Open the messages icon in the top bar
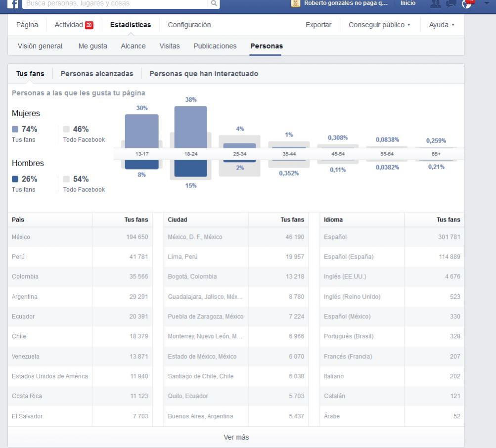This screenshot has width=496, height=448. pos(451,3)
